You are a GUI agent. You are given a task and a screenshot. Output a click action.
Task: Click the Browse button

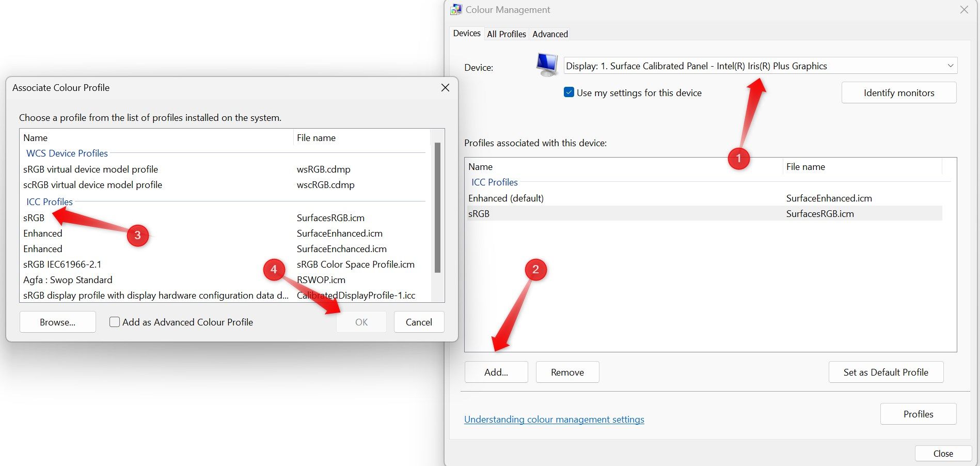(57, 322)
